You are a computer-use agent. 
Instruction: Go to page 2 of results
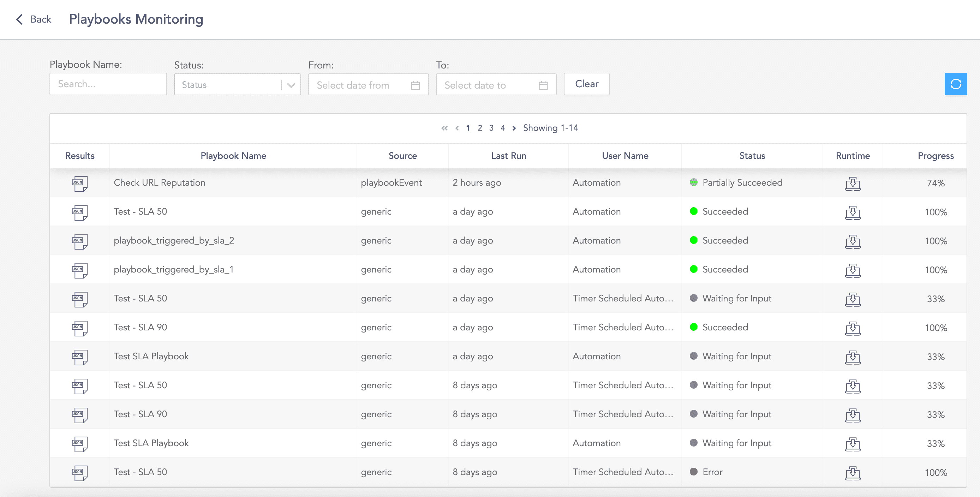click(x=480, y=128)
